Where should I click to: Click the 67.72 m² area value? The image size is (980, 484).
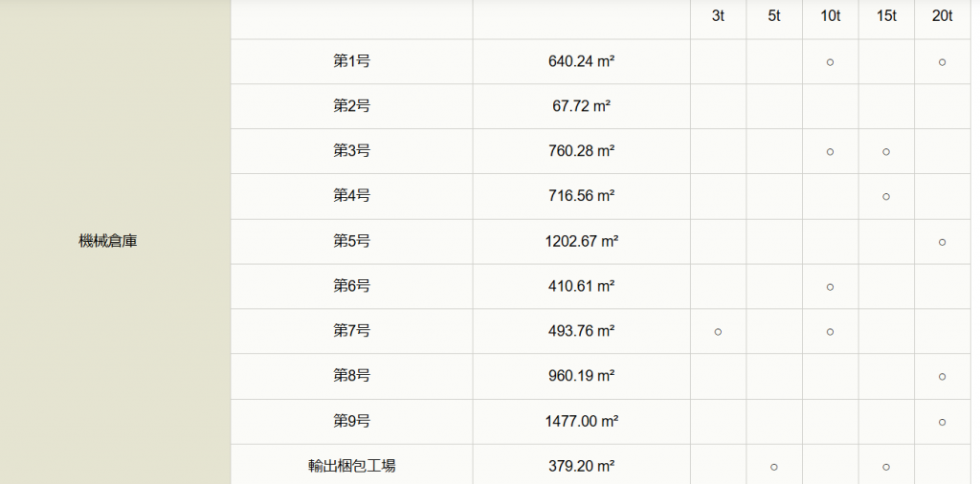coord(581,106)
